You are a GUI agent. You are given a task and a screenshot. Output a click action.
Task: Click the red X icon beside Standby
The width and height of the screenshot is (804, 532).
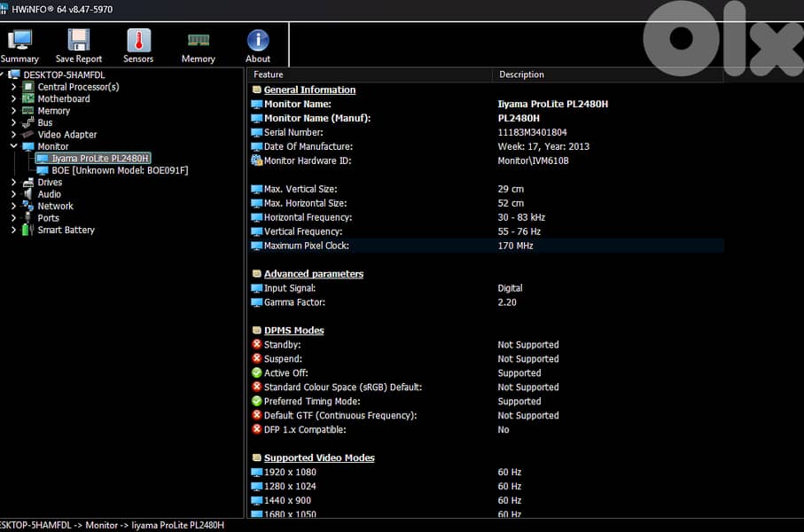pos(257,344)
